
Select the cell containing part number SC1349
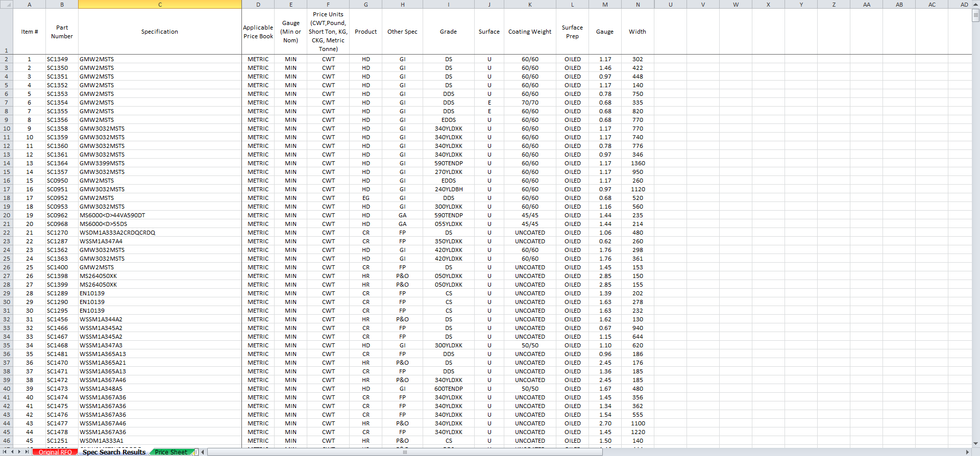coord(62,59)
